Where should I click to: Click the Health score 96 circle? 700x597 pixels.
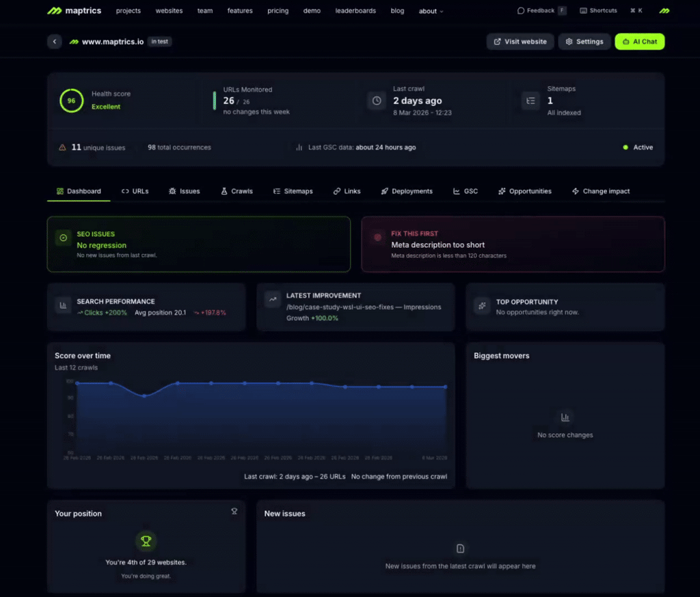pyautogui.click(x=71, y=100)
